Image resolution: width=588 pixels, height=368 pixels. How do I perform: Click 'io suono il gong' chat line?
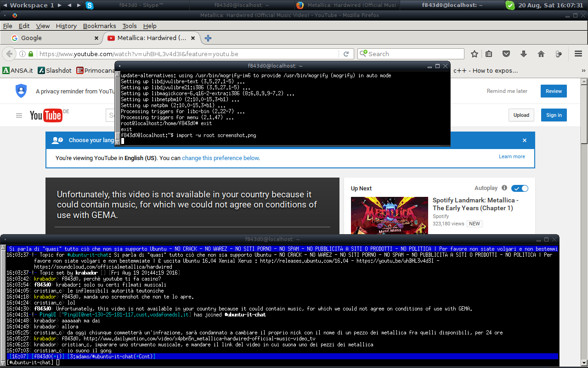click(x=90, y=351)
